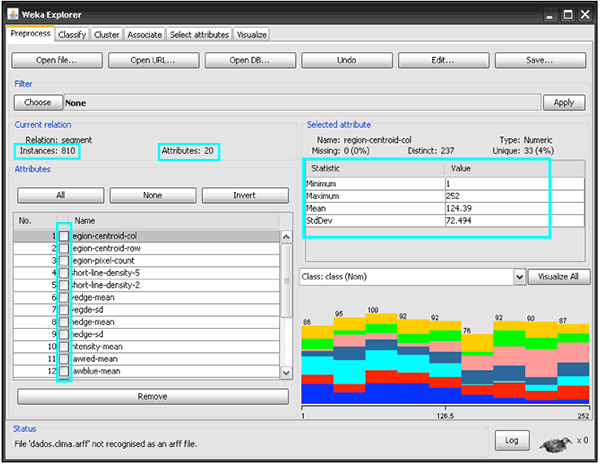Click the Weka Explorer title bar icon

(13, 15)
